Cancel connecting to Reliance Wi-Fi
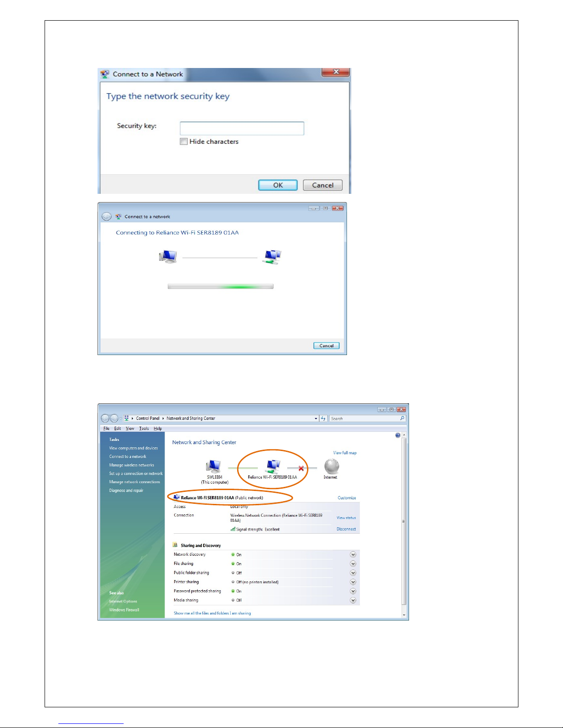Viewport: 563px width, 728px height. (326, 346)
